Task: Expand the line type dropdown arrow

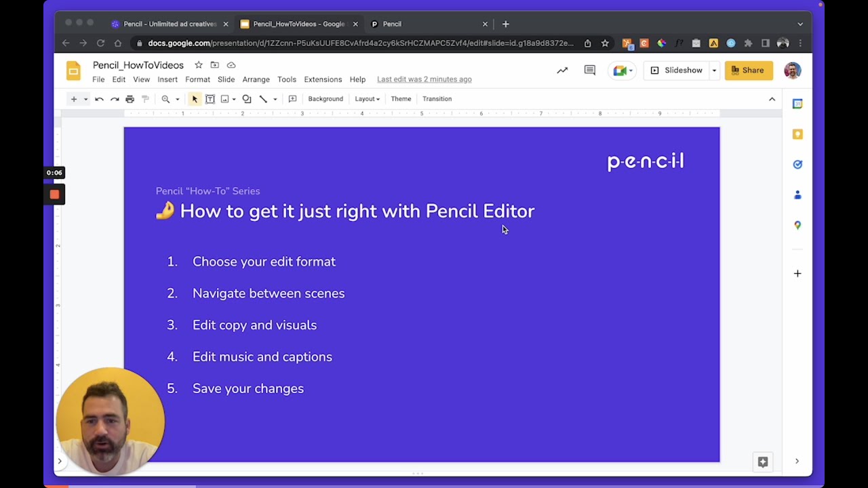Action: click(275, 99)
